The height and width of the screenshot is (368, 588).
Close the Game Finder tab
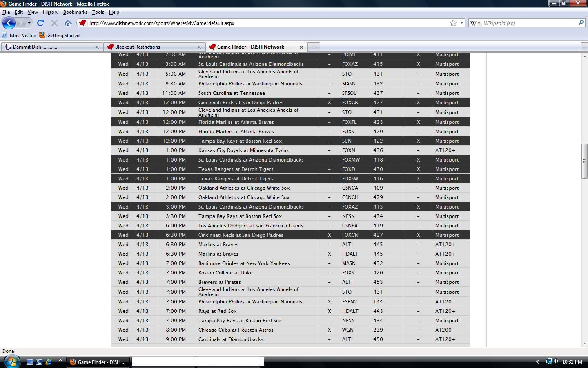tap(301, 47)
